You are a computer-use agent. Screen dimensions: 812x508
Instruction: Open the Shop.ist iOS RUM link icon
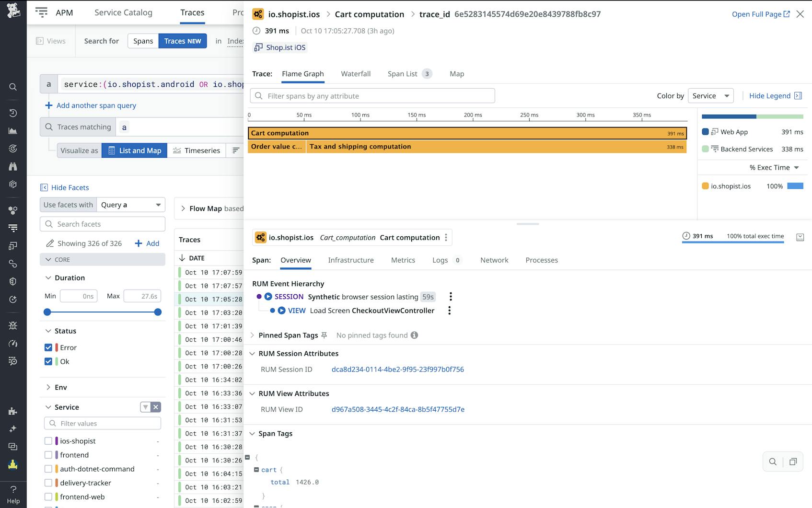(259, 47)
